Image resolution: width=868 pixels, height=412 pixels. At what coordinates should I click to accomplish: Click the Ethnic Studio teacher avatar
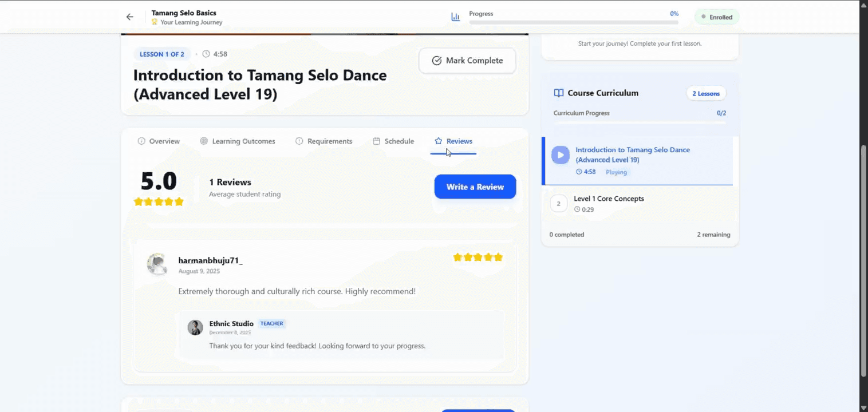pos(195,327)
